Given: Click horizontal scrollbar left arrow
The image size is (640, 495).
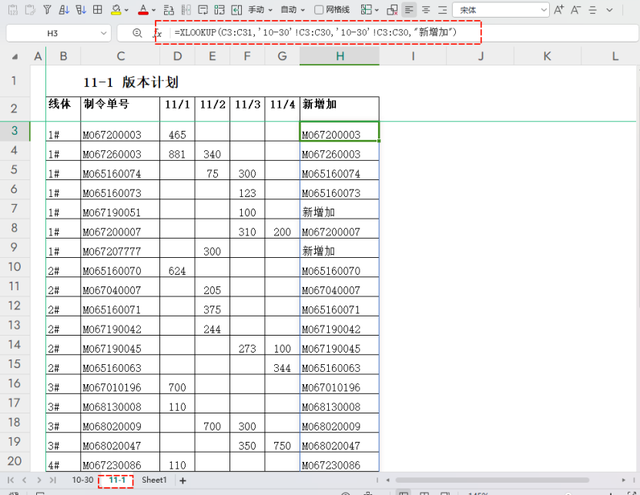Looking at the screenshot, I should point(388,480).
